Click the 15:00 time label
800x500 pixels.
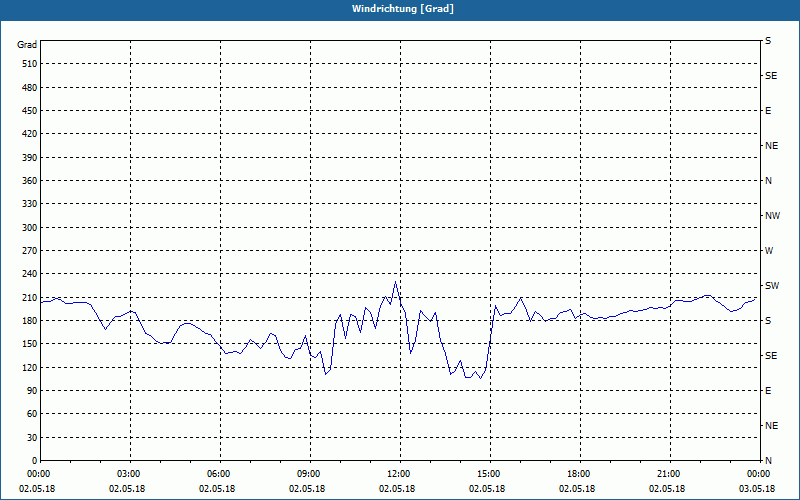(490, 473)
